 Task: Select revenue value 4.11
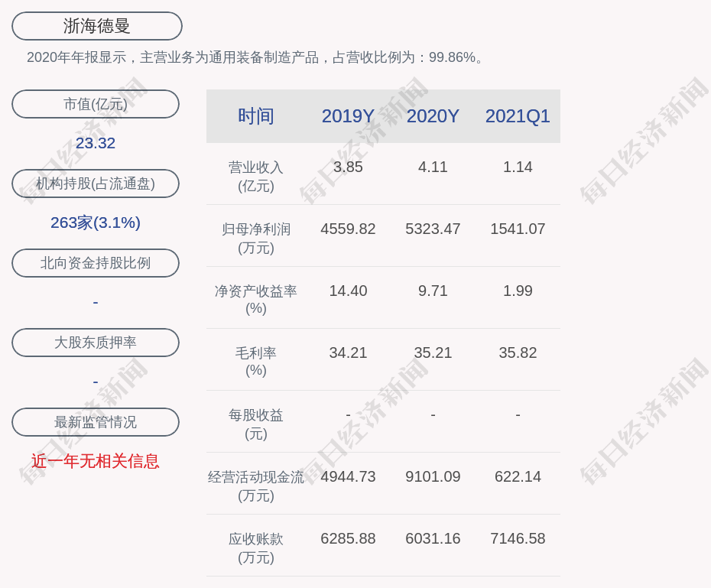[433, 167]
